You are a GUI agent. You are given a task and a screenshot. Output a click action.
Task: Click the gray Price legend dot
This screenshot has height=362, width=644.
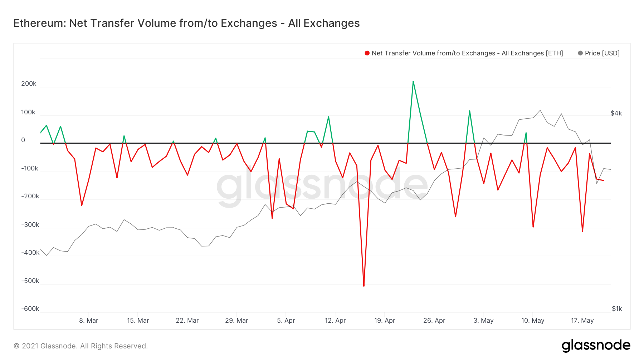(580, 53)
